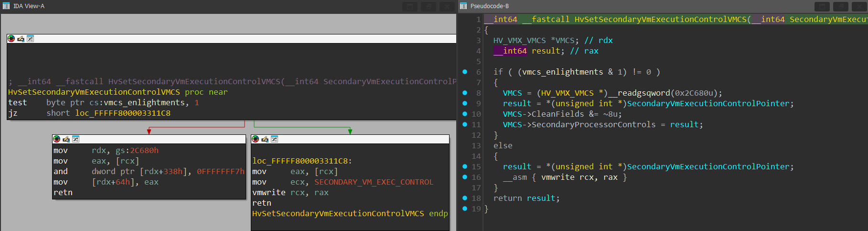Screen dimensions: 868x231
Task: Click '0FFFFFFF7h' constant in the 'and' instruction
Action: click(x=221, y=171)
